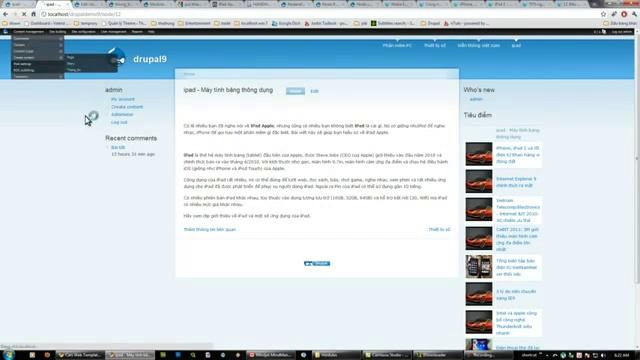
Task: Bookmark this page with the star icon
Action: point(603,14)
